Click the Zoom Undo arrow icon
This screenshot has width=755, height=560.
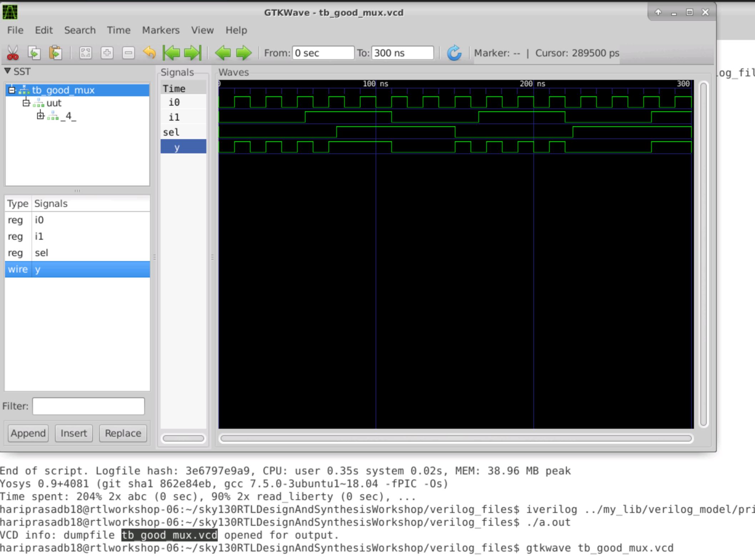[150, 53]
